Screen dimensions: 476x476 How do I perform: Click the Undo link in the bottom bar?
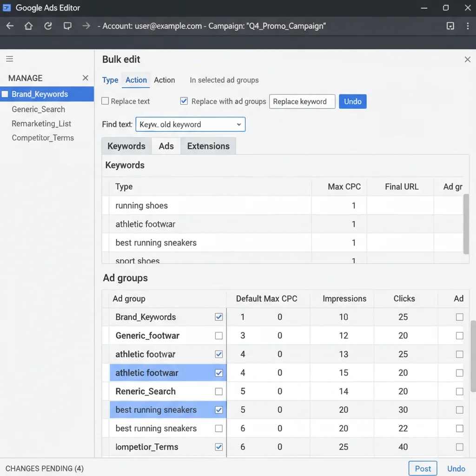(456, 469)
